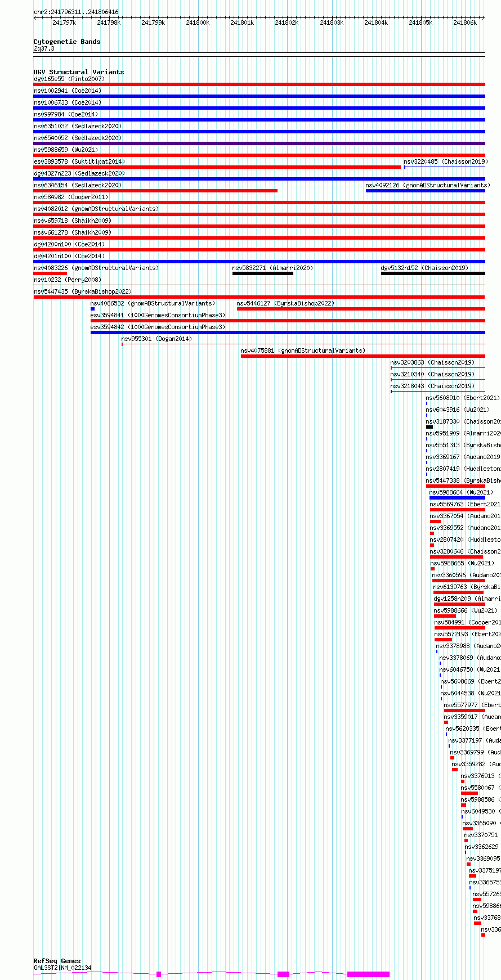The height and width of the screenshot is (980, 501).
Task: Click nsv4092126 (gnomADStructuralVariants) label
Action: (428, 186)
